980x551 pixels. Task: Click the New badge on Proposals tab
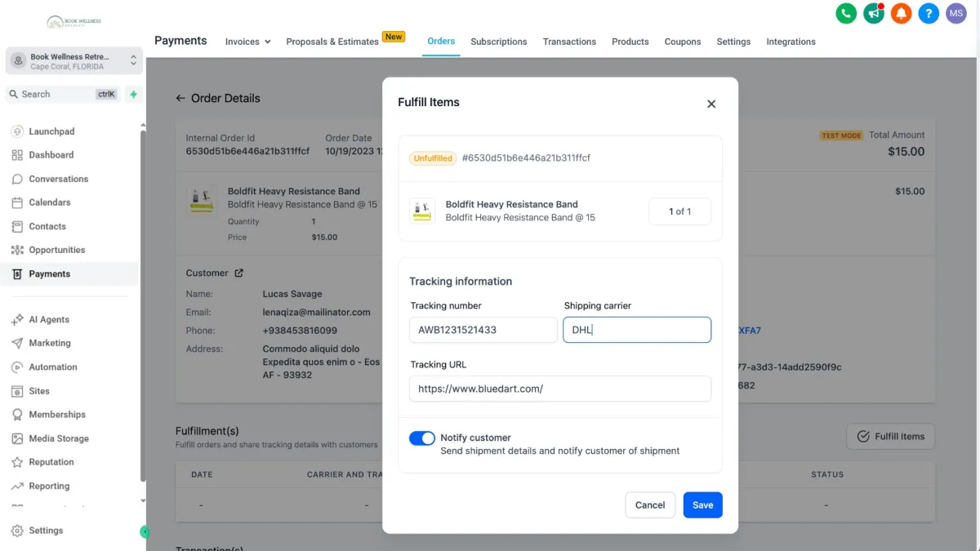(x=394, y=37)
